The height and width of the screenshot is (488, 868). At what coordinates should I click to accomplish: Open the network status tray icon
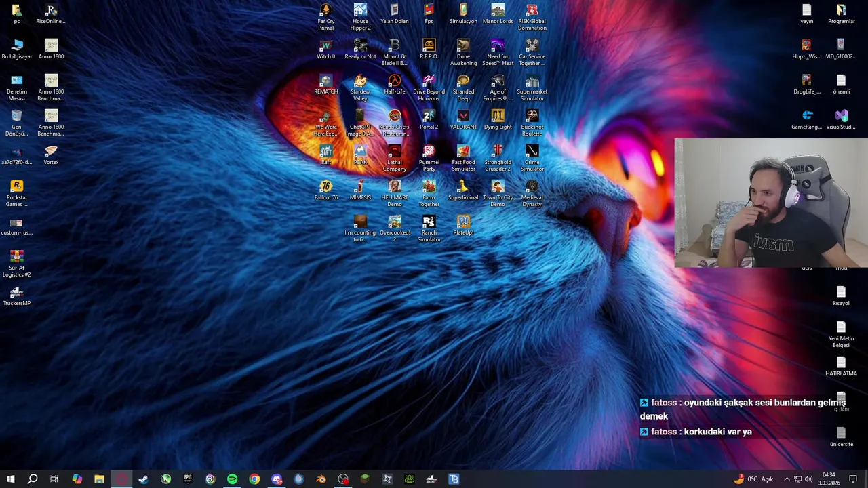pos(798,479)
